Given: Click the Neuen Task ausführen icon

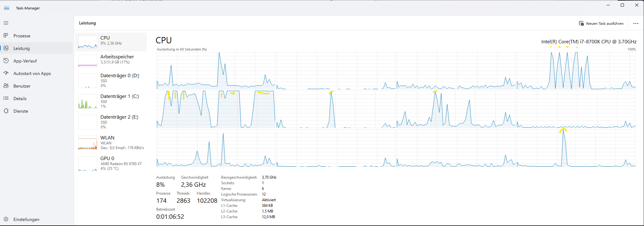Looking at the screenshot, I should (581, 23).
